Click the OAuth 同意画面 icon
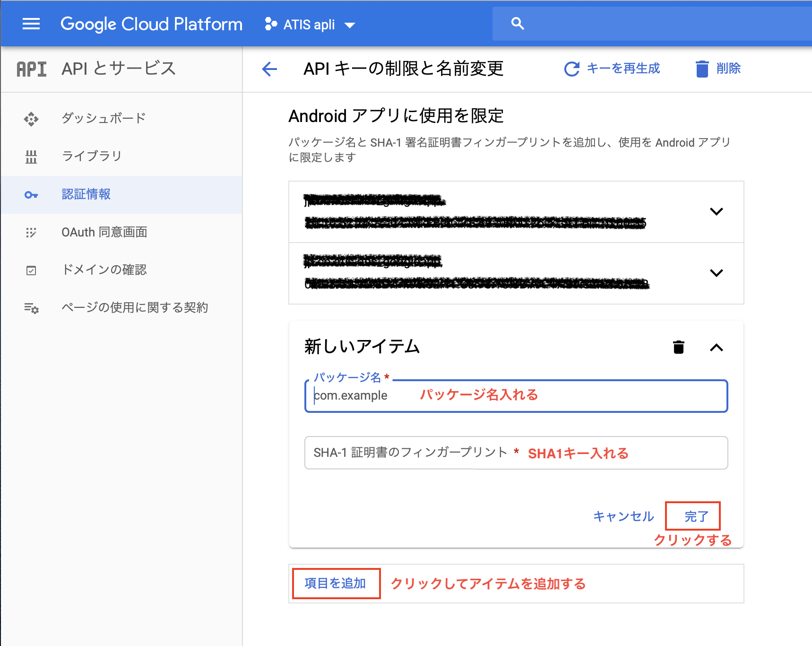Viewport: 812px width, 646px height. click(x=31, y=232)
